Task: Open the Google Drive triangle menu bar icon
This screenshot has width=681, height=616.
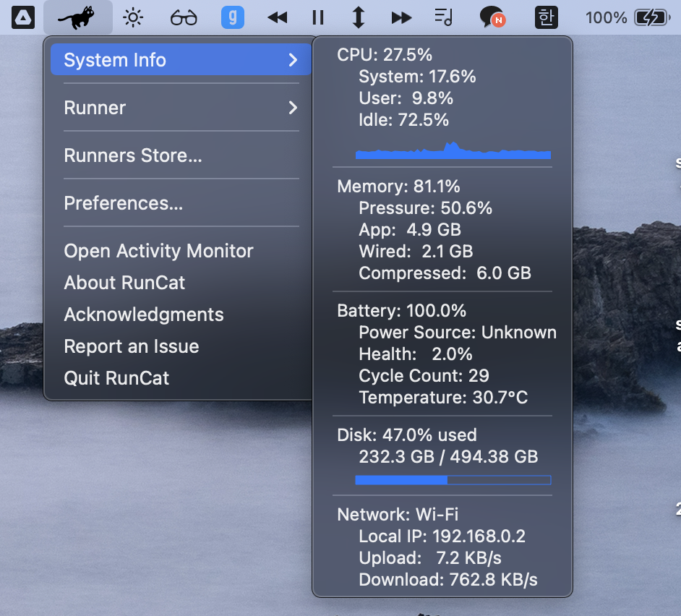Action: [23, 18]
